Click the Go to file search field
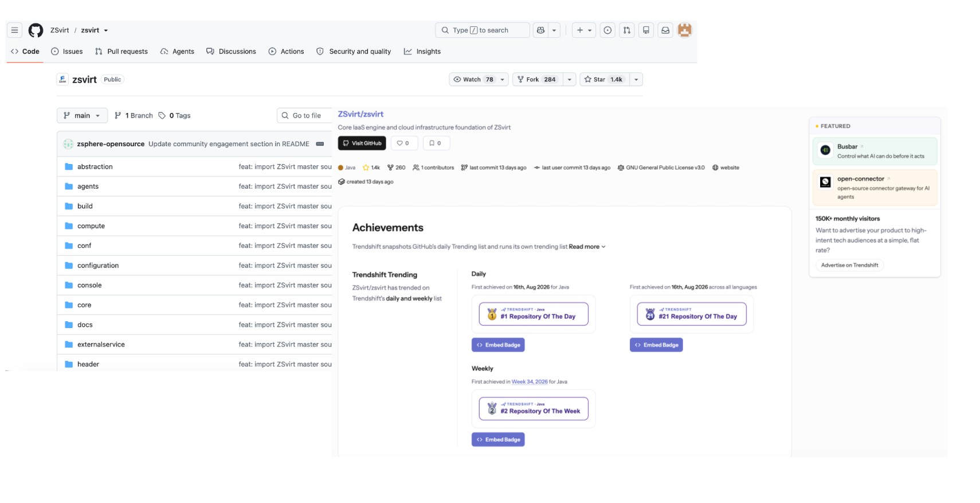 click(x=305, y=116)
